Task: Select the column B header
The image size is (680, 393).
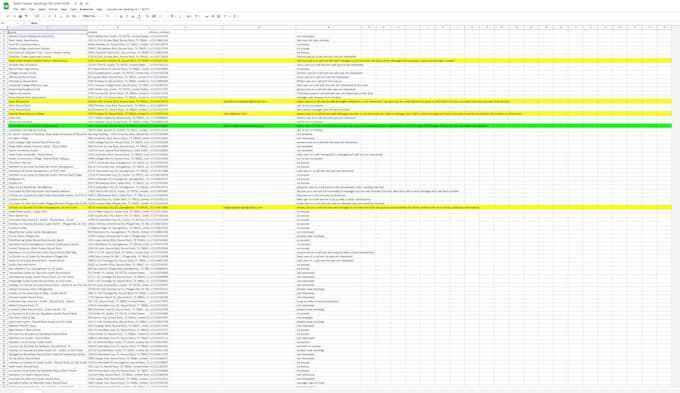Action: [118, 28]
